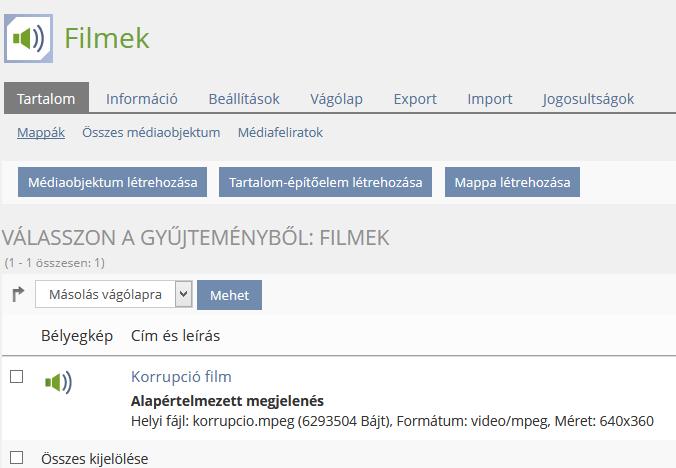
Task: Click the Korrupció film speaker thumbnail
Action: 58,382
